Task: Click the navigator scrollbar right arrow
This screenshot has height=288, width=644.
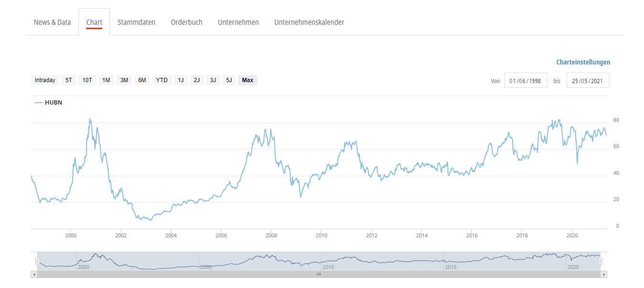Action: point(604,275)
